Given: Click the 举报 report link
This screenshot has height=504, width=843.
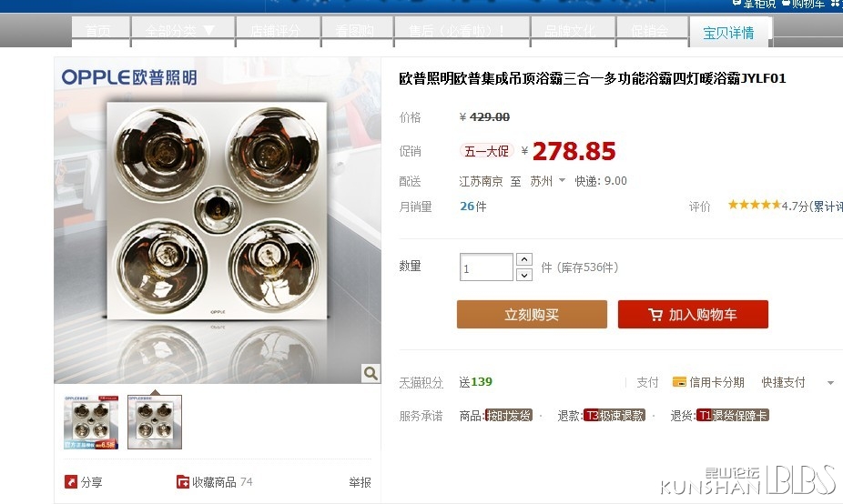Looking at the screenshot, I should 360,482.
